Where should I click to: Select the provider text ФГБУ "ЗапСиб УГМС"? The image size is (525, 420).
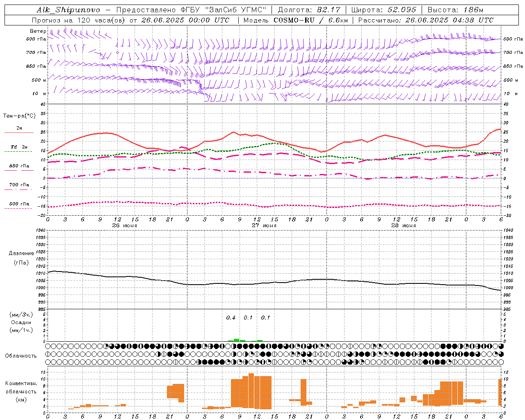[224, 10]
